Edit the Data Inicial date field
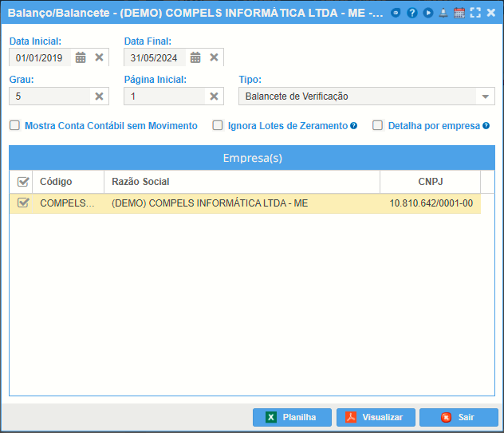504x433 pixels. pos(40,58)
